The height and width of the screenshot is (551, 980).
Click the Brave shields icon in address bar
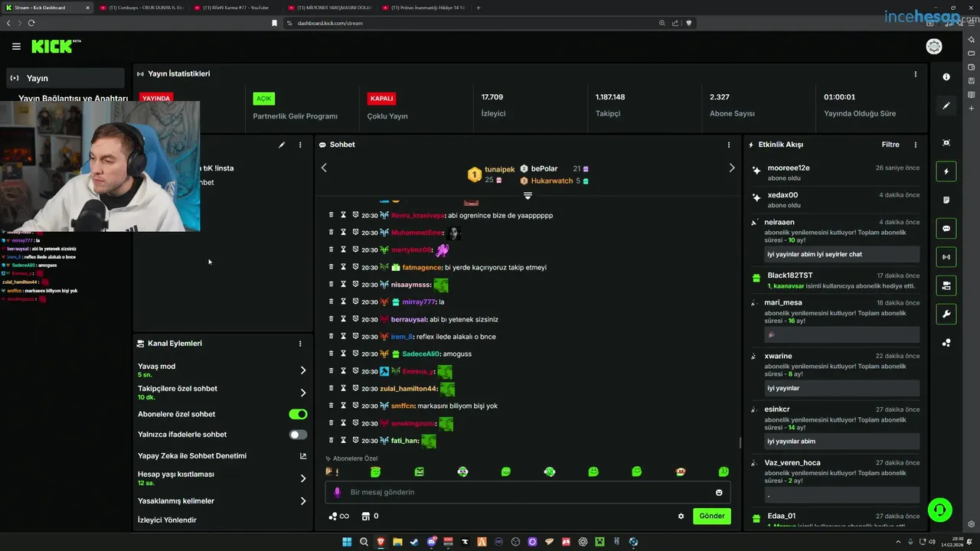point(688,23)
